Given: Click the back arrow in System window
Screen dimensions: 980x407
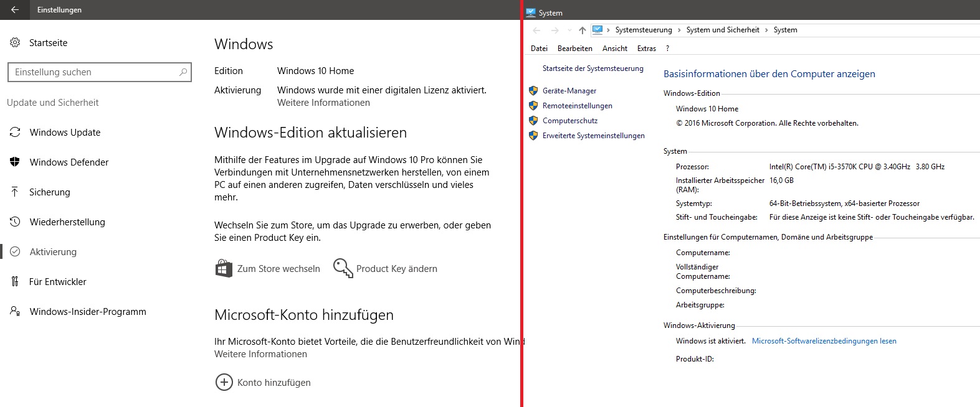Looking at the screenshot, I should pyautogui.click(x=536, y=30).
